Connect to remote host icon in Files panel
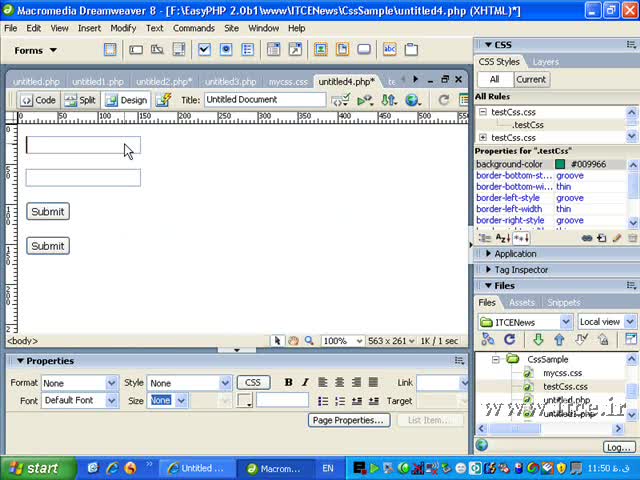The image size is (640, 480). point(488,339)
